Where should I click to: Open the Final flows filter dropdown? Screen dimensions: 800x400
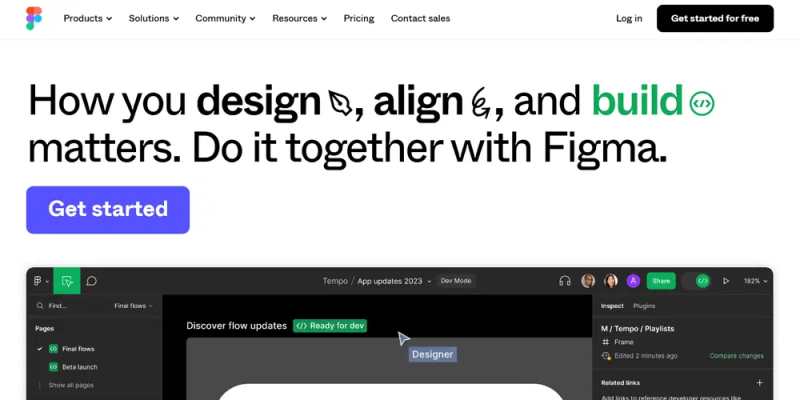(134, 306)
